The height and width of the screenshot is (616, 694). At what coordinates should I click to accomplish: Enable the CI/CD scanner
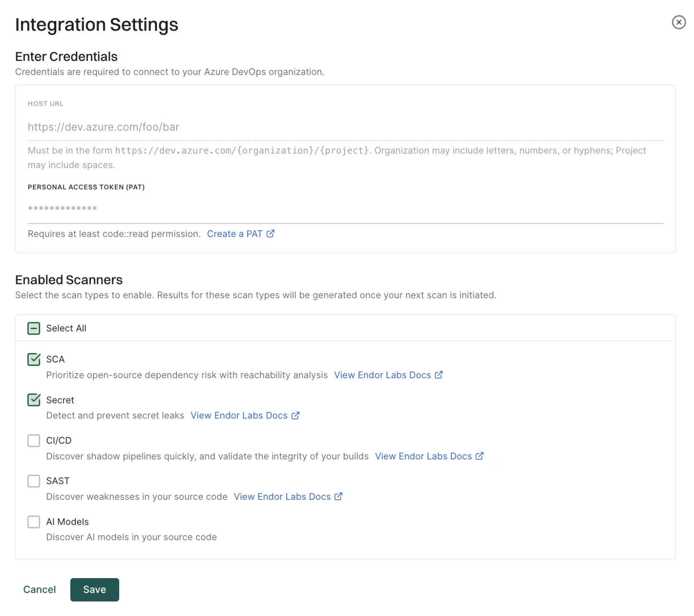34,441
